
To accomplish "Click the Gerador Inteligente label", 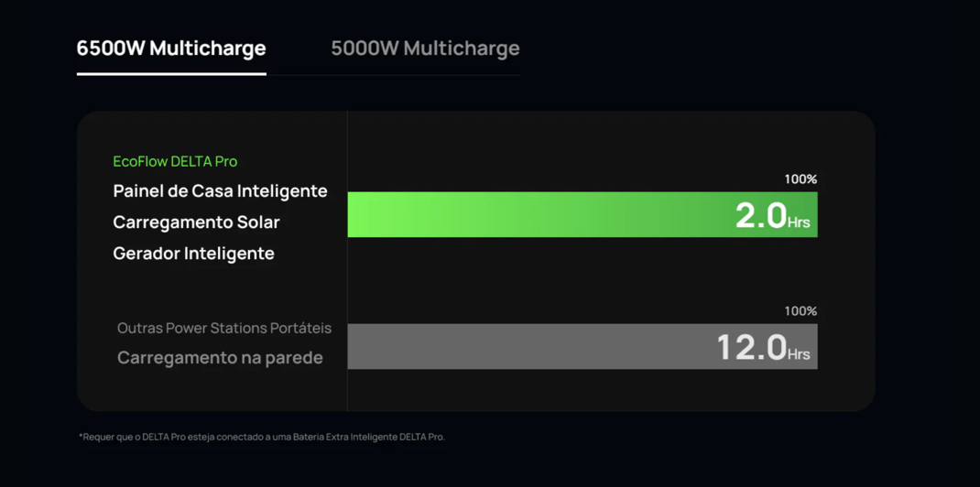I will click(x=194, y=254).
